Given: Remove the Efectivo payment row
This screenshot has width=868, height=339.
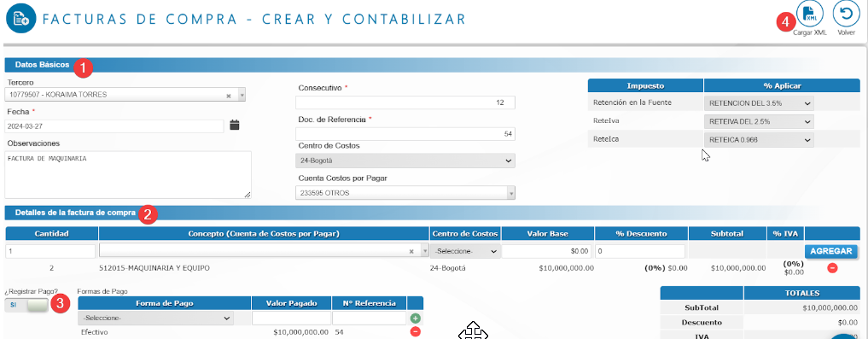Looking at the screenshot, I should click(415, 332).
